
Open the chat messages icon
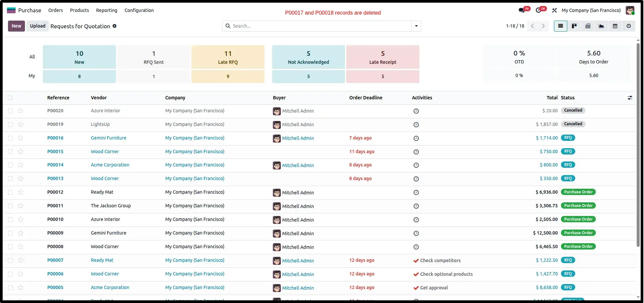point(522,10)
